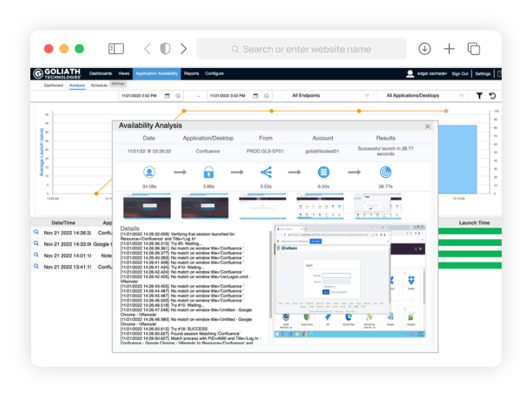This screenshot has height=397, width=532.
Task: Open the privacy shield icon
Action: click(x=165, y=49)
